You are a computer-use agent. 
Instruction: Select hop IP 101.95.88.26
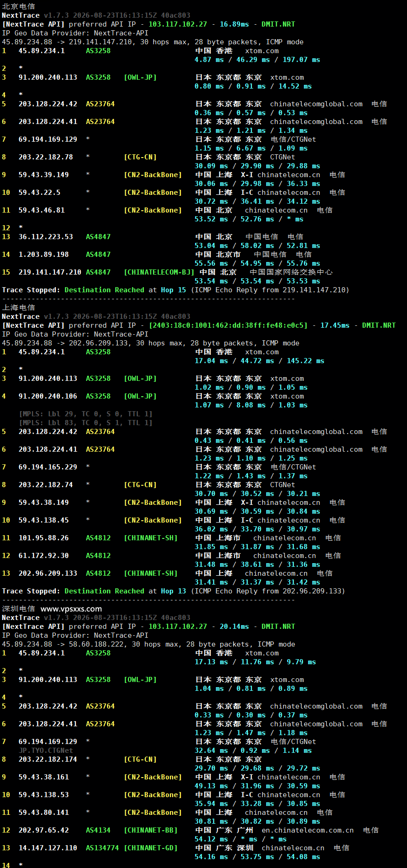tap(44, 538)
